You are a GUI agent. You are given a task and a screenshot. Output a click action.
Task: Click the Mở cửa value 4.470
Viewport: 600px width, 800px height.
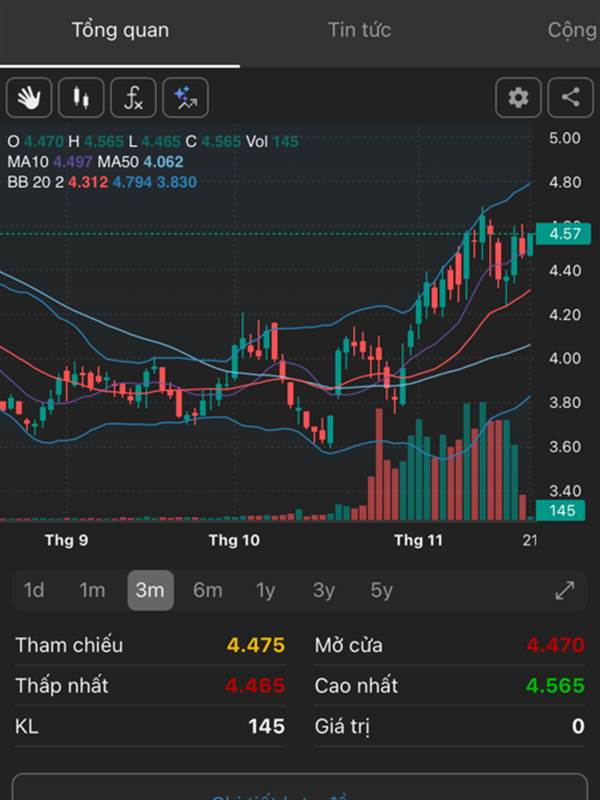point(556,645)
